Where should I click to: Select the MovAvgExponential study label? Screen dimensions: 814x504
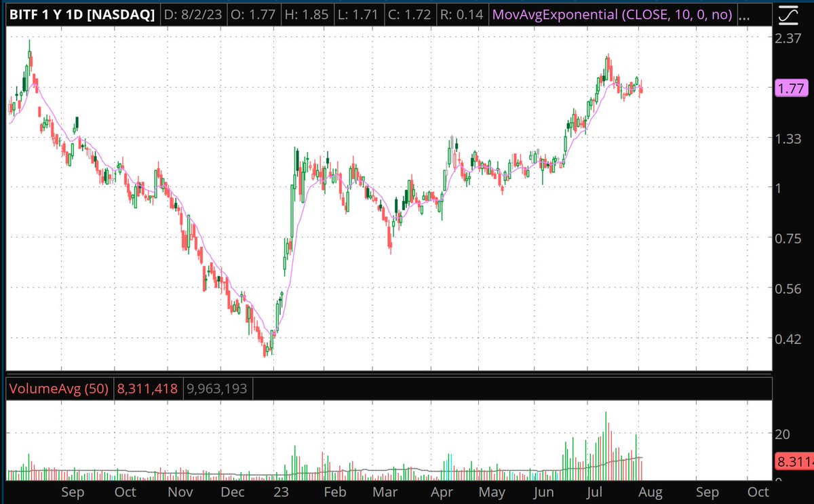613,14
